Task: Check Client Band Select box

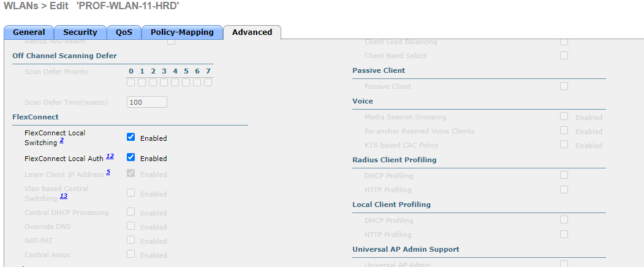Action: 564,56
